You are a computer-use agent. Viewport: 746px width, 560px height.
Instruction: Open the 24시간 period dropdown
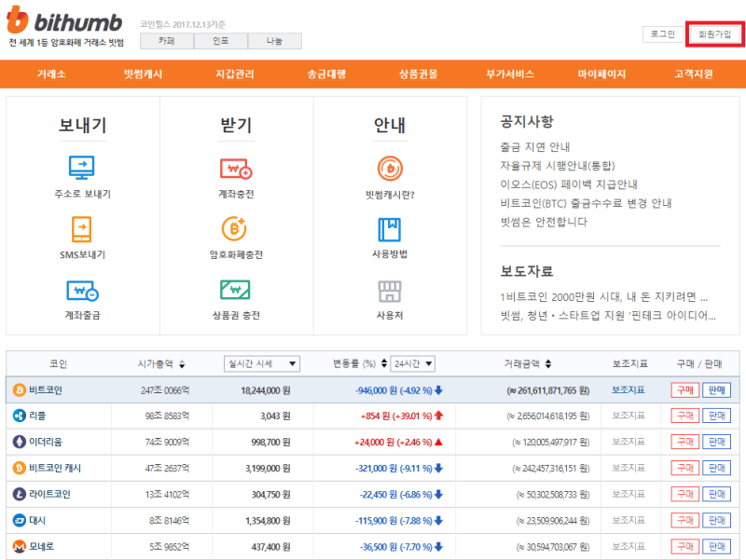tap(412, 363)
